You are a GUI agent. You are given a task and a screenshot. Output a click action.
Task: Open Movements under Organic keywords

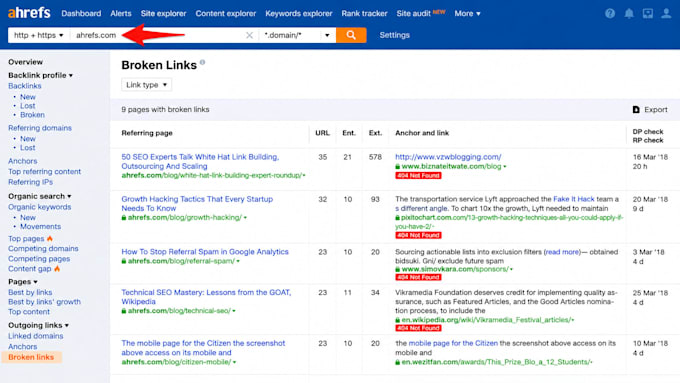click(x=40, y=226)
